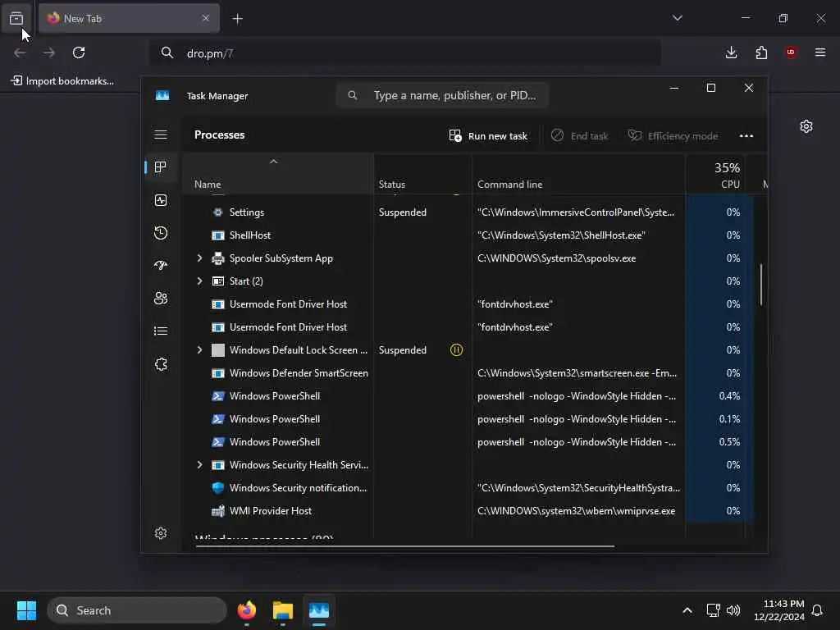Open the Users page icon in sidebar

click(x=161, y=299)
